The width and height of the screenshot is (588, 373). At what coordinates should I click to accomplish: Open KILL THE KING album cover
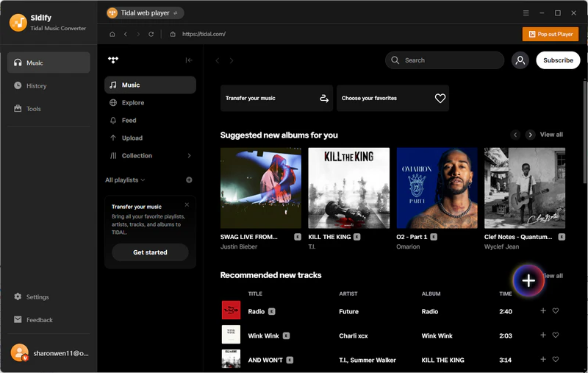[348, 188]
